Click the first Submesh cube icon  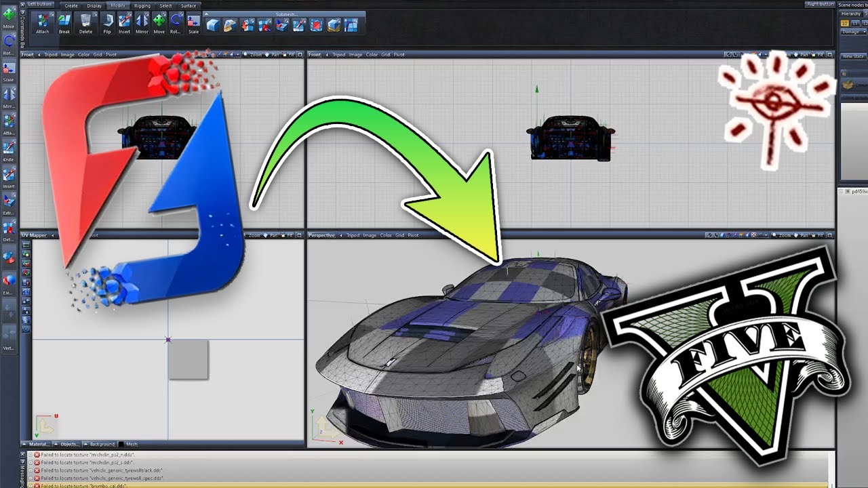pos(213,25)
